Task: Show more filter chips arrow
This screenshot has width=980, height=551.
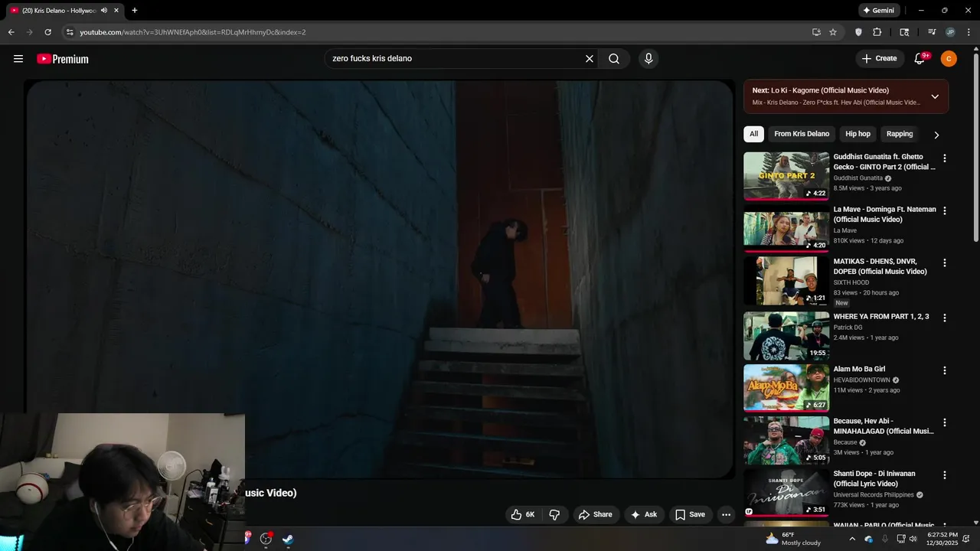Action: point(936,135)
